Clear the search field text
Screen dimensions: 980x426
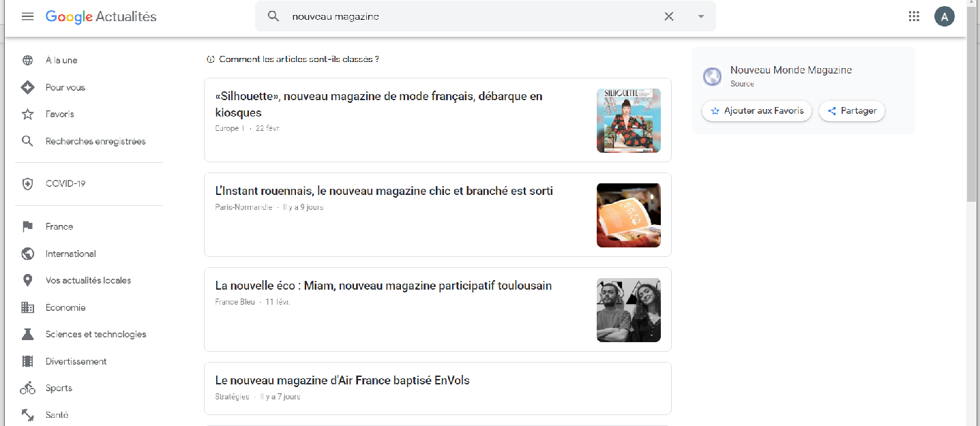(668, 16)
